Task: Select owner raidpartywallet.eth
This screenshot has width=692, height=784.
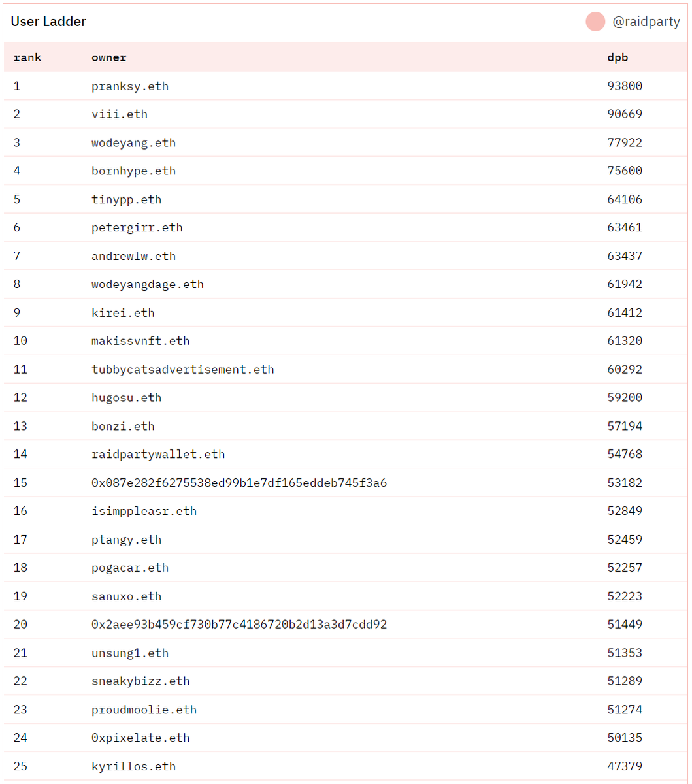Action: coord(158,455)
